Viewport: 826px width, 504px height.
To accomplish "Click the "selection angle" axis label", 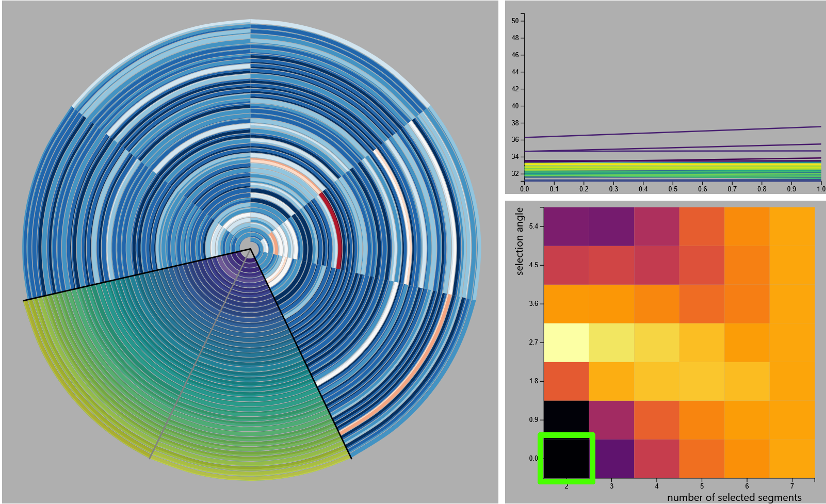I will click(520, 241).
